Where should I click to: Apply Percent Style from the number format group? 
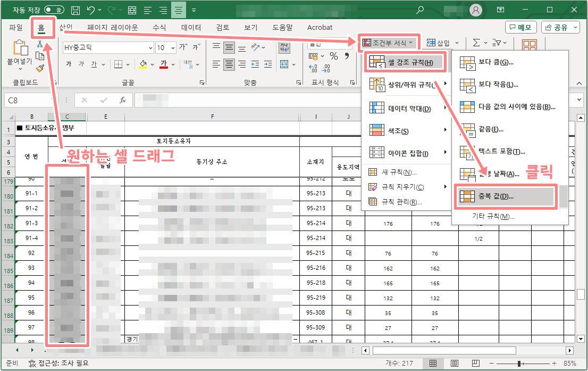(x=333, y=55)
